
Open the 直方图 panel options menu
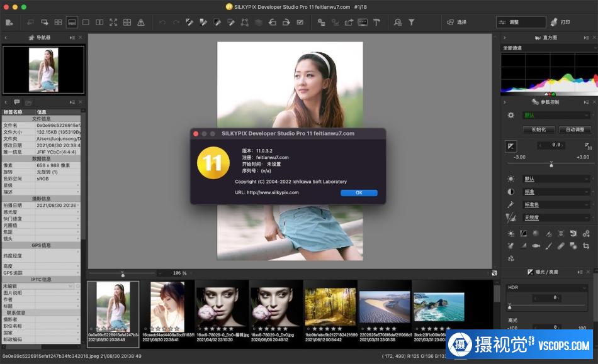pos(586,38)
